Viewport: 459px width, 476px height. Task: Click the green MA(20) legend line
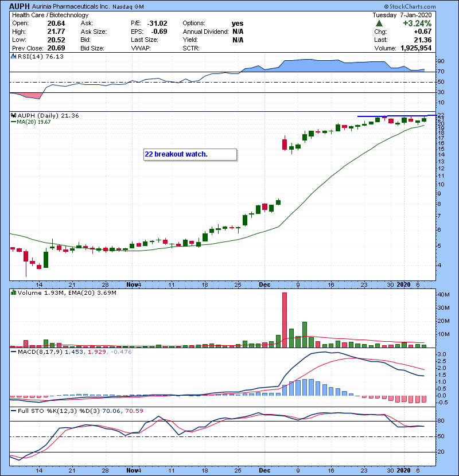point(13,122)
